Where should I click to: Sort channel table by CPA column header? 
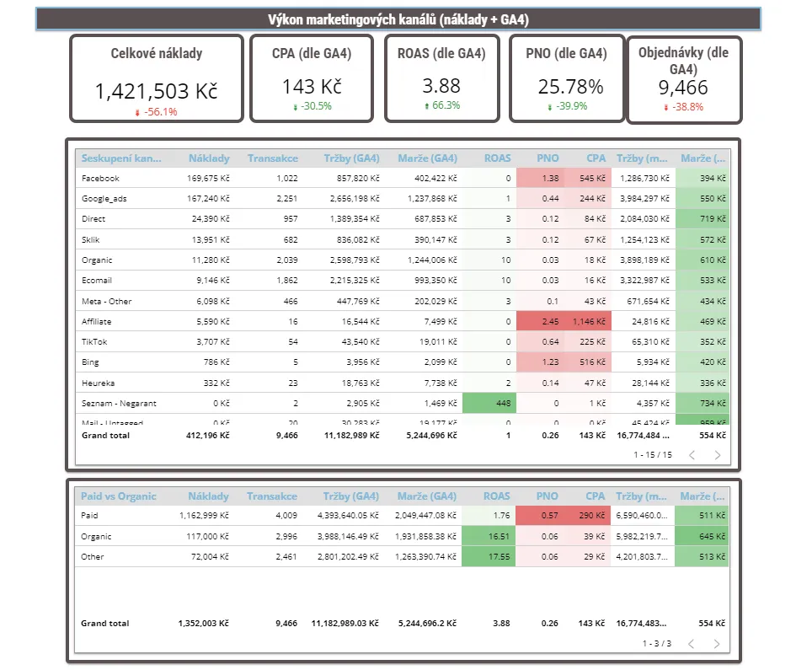tap(596, 158)
